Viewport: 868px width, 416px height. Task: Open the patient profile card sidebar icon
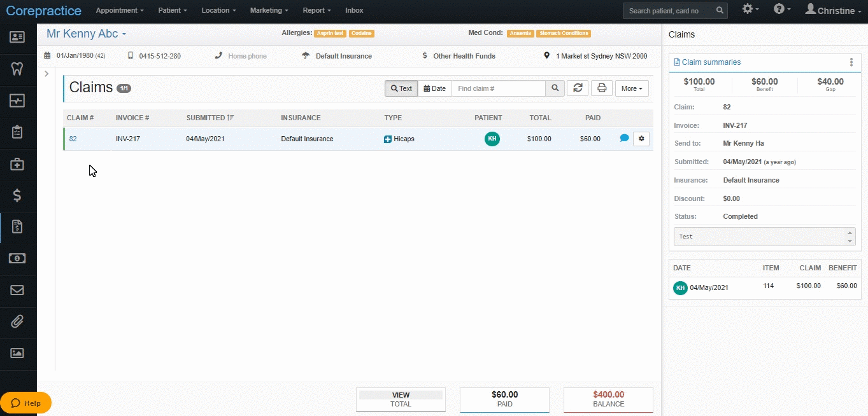[x=17, y=37]
